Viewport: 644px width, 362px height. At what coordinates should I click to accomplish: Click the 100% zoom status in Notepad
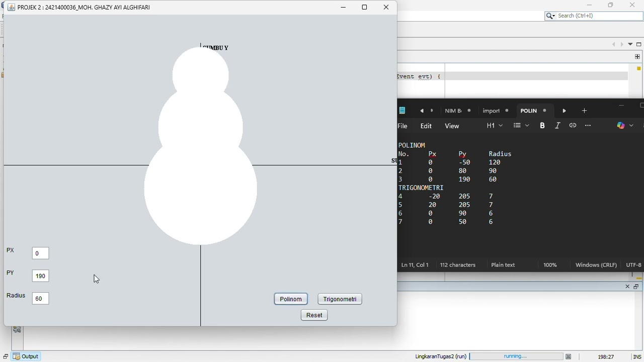point(550,265)
